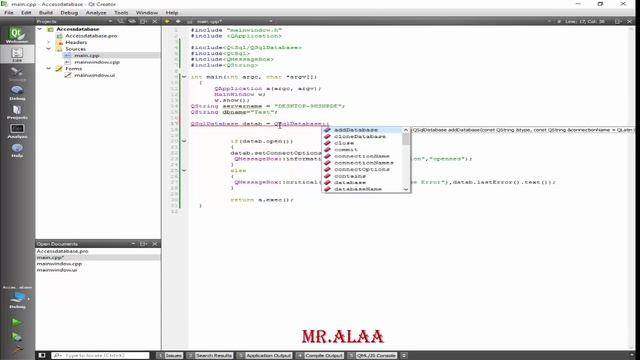Open the Edit menu
This screenshot has height=360, width=640.
[x=26, y=13]
